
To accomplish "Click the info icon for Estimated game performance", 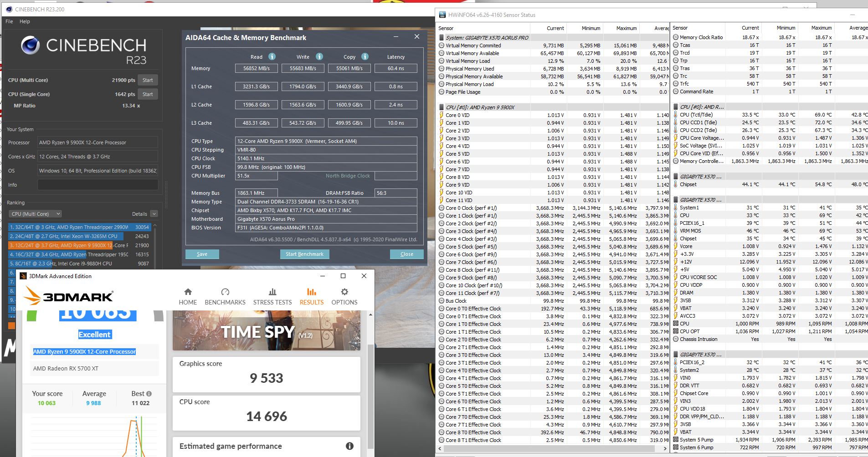I will tap(349, 446).
